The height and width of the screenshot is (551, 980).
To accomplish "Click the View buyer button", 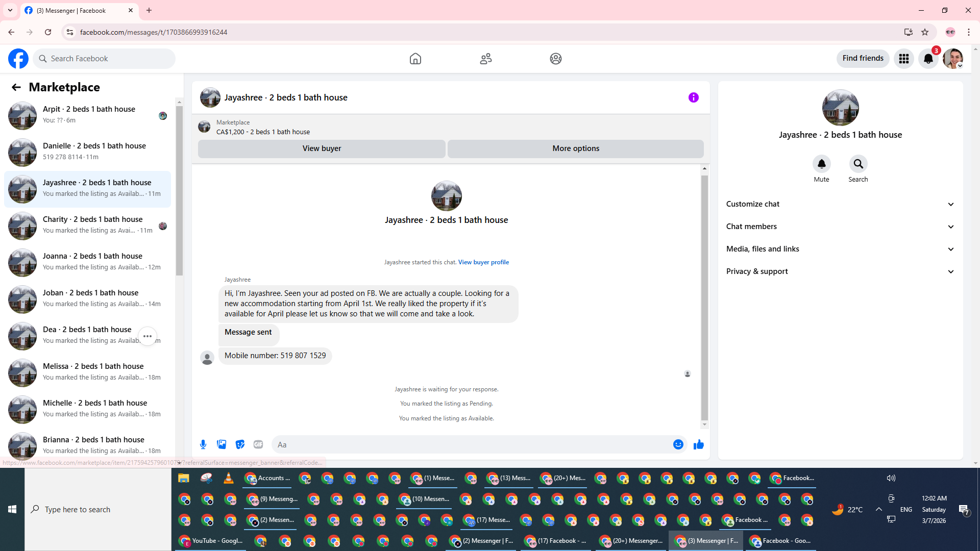I will [322, 148].
